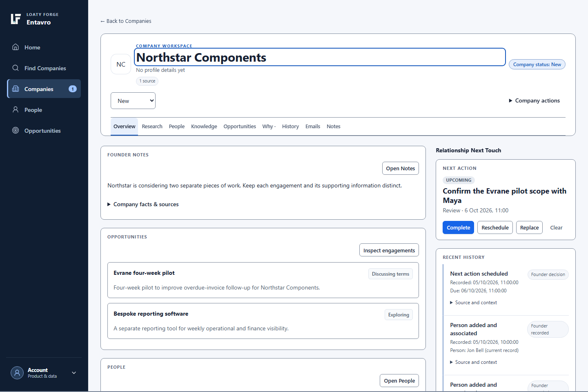Click the Companies count badge
This screenshot has width=588, height=392.
73,89
